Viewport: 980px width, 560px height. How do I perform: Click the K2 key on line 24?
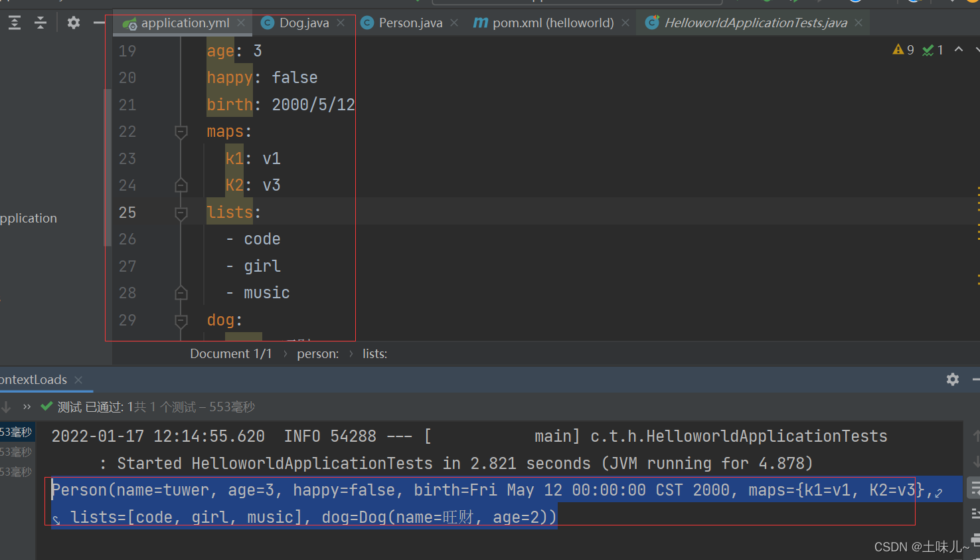click(234, 185)
